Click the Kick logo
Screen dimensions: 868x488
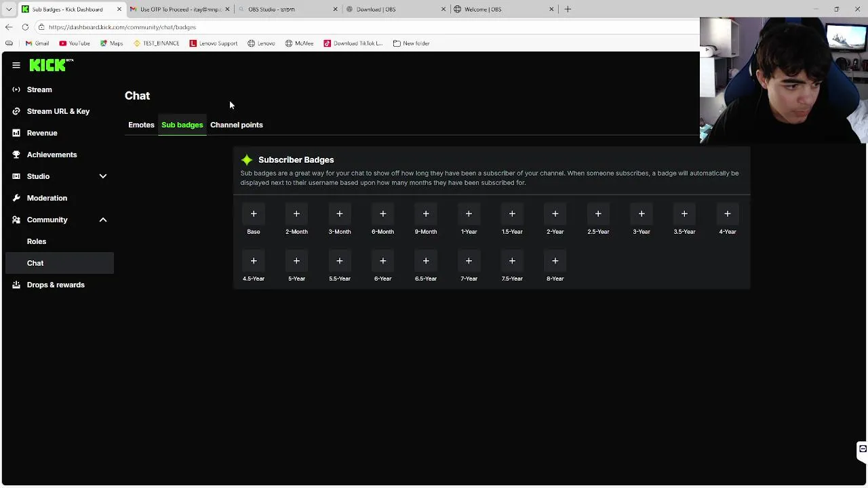pos(51,65)
